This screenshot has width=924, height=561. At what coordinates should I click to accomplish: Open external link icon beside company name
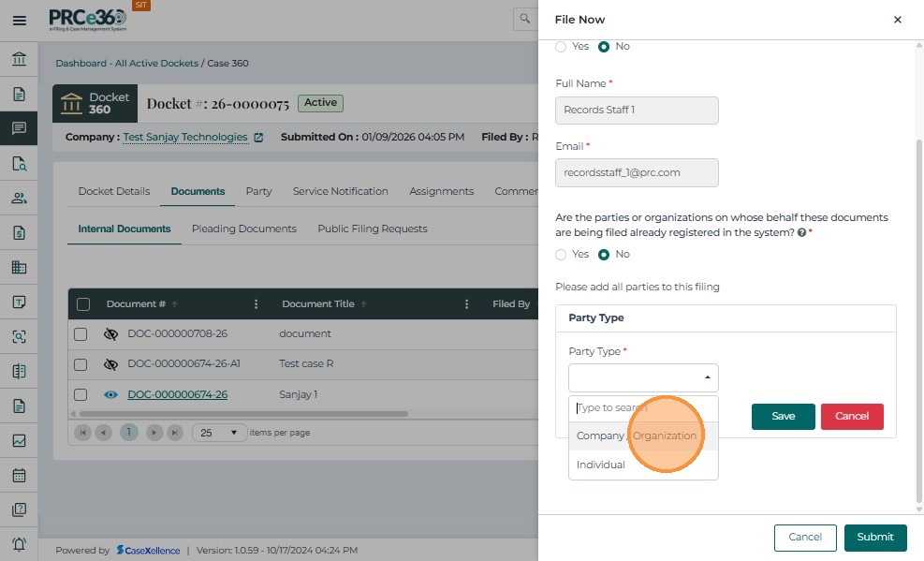[258, 138]
